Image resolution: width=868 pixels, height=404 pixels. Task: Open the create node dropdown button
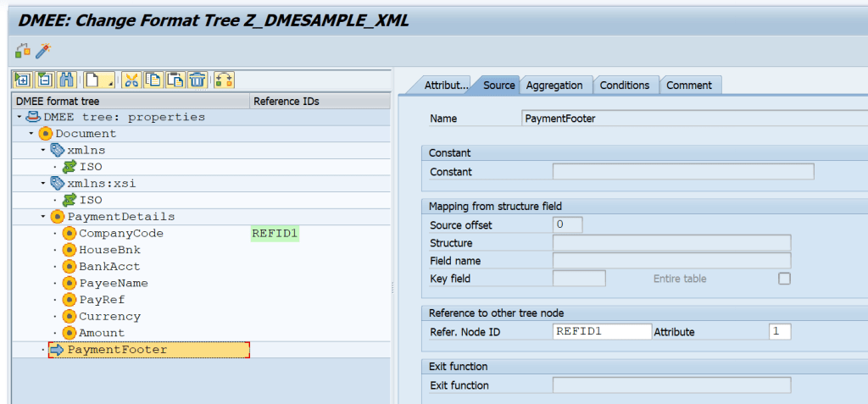[x=99, y=80]
